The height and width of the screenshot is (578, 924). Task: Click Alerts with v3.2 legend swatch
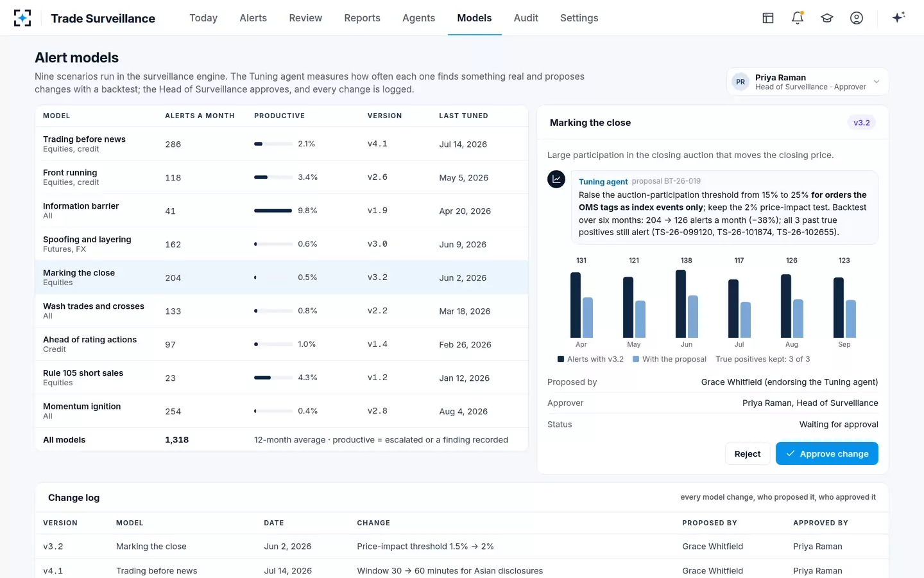click(561, 359)
